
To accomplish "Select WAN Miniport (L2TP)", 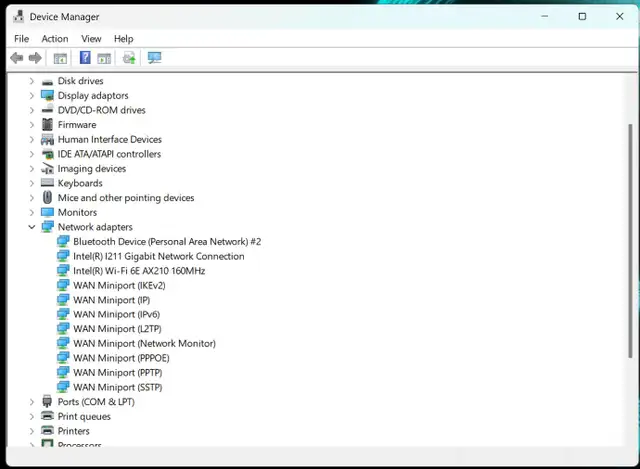I will (117, 329).
